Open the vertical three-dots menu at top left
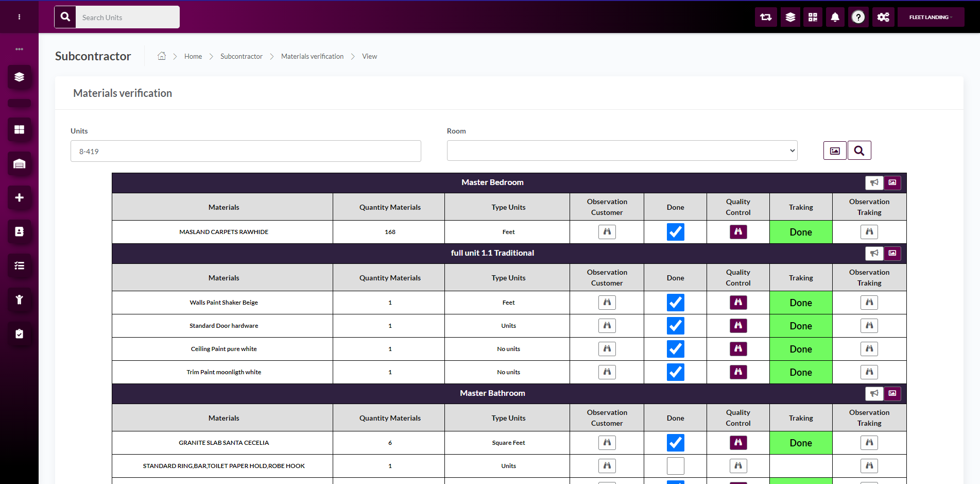 point(19,17)
